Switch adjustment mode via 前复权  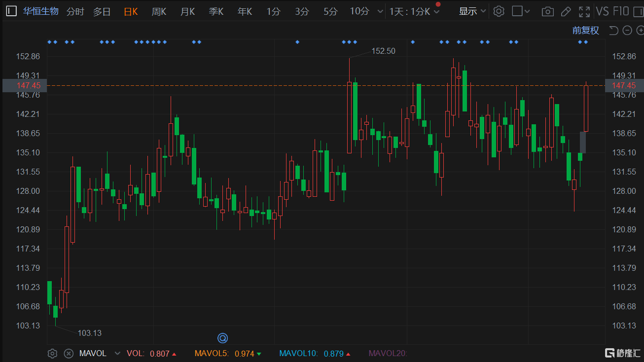pos(585,31)
